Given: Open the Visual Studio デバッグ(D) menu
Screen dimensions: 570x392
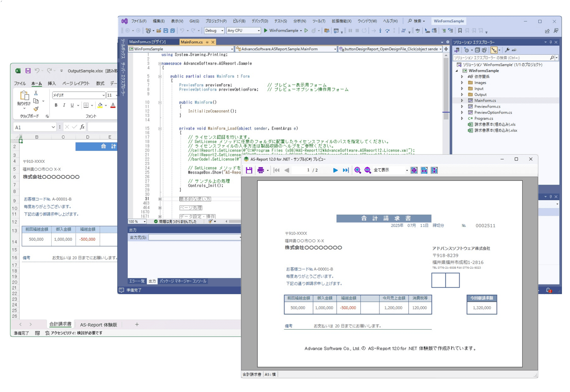Looking at the screenshot, I should (260, 21).
